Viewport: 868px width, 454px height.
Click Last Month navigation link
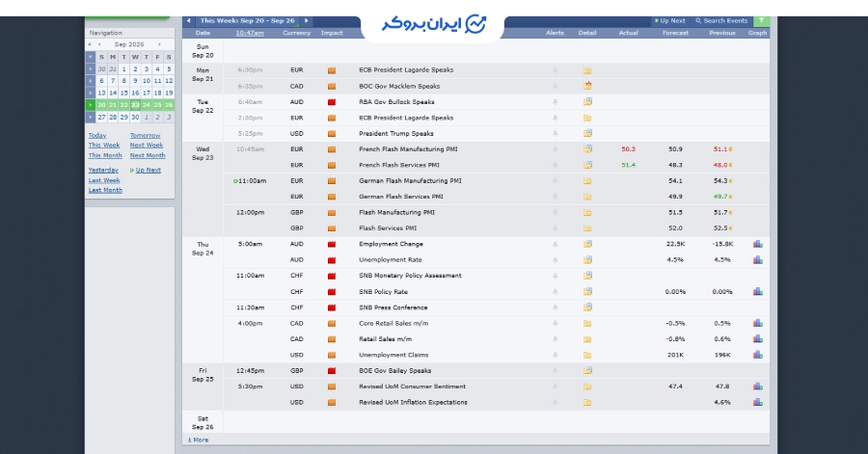pyautogui.click(x=105, y=190)
